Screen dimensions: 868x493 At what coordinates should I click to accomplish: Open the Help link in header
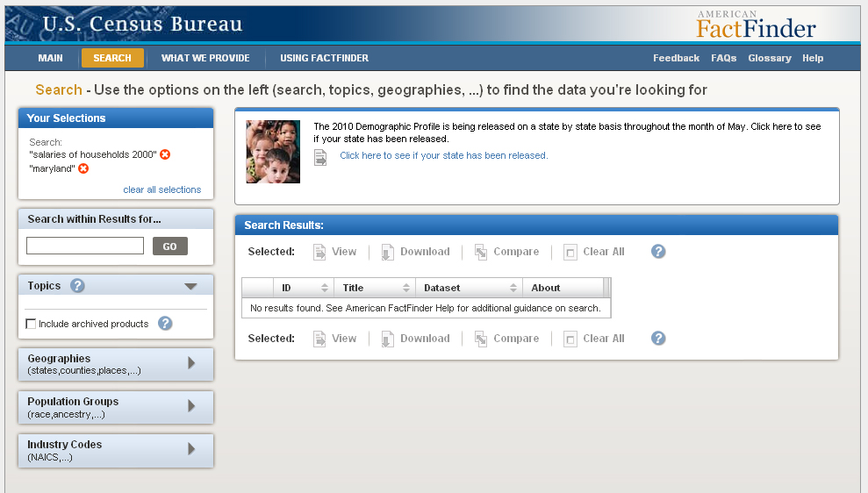tap(813, 58)
